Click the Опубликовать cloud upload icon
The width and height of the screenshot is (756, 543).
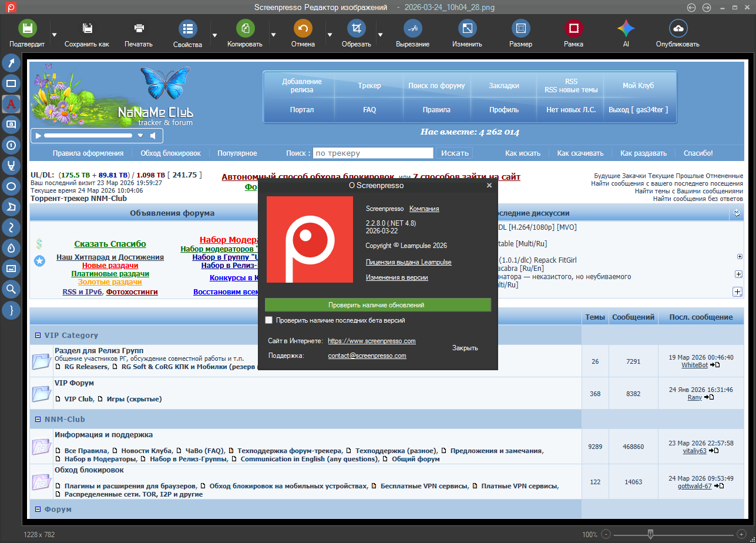click(678, 28)
